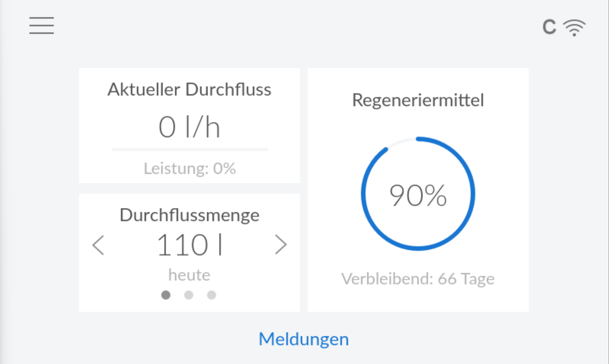609x364 pixels.
Task: Tap the 90% Regeneriermittel ring gauge
Action: 418,194
